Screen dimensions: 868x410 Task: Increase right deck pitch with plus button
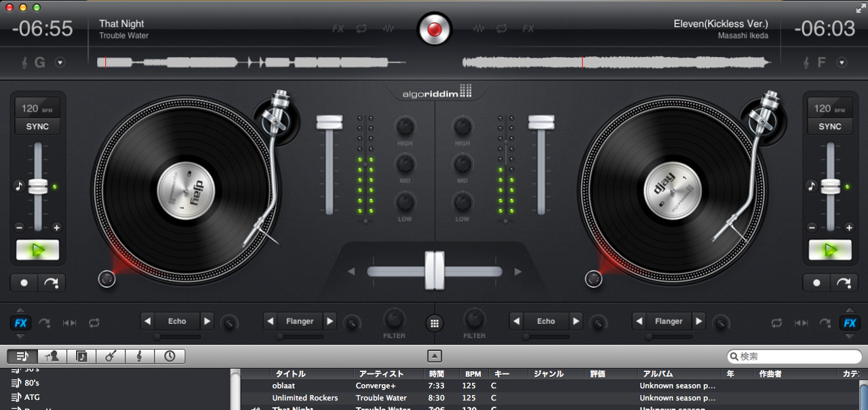click(848, 228)
